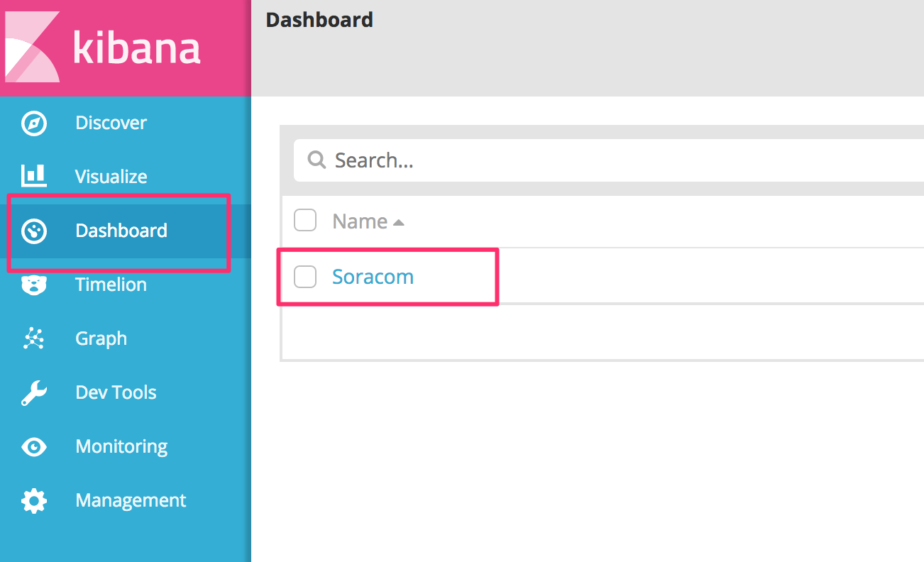This screenshot has height=562, width=924.
Task: Open Graph using the node network icon
Action: click(x=34, y=338)
